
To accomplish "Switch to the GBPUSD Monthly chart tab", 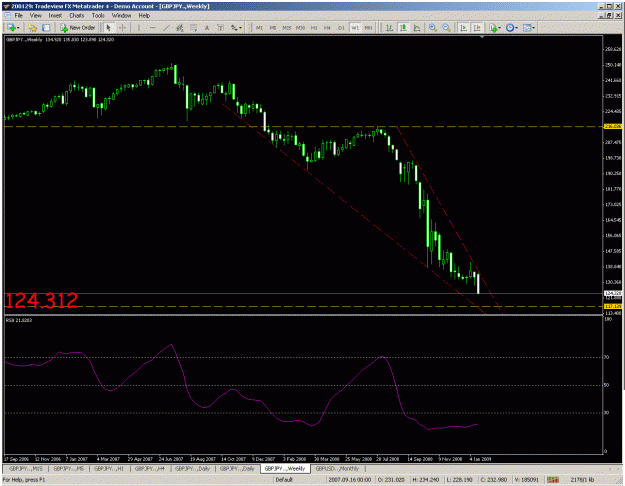I will pos(337,469).
